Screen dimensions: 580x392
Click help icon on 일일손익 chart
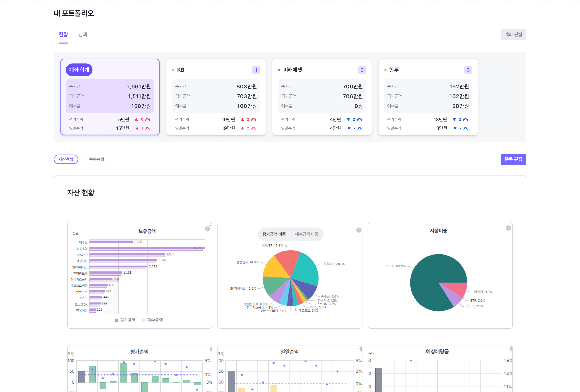361,349
